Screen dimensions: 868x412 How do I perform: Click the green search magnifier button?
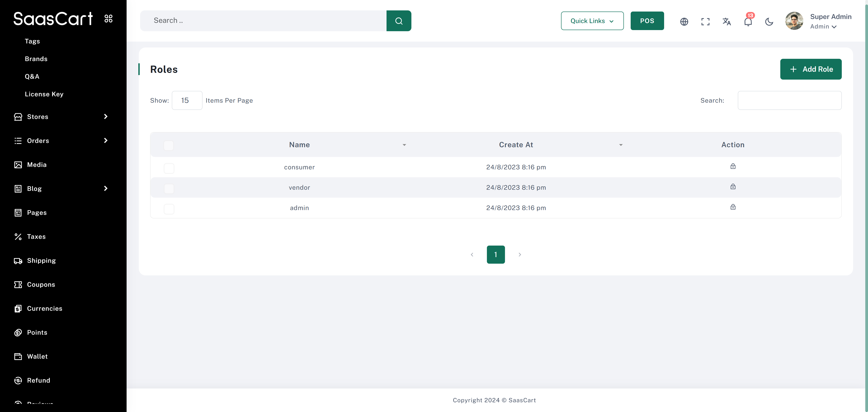[399, 21]
